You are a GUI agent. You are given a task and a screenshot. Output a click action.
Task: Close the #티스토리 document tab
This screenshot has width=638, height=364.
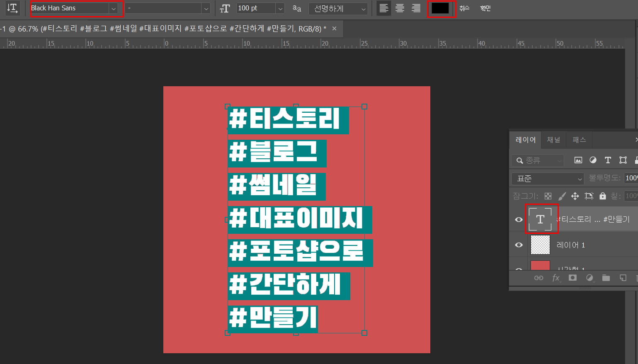[335, 29]
